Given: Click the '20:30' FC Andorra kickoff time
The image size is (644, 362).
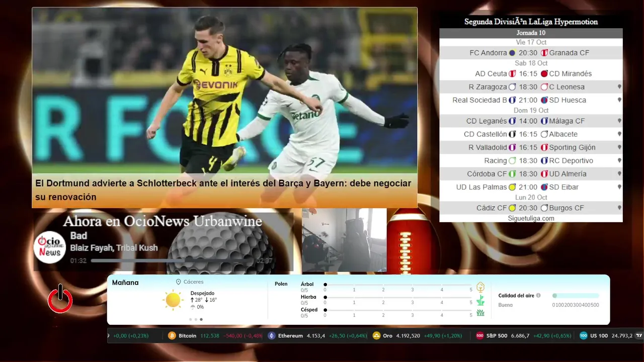Looking at the screenshot, I should (528, 53).
